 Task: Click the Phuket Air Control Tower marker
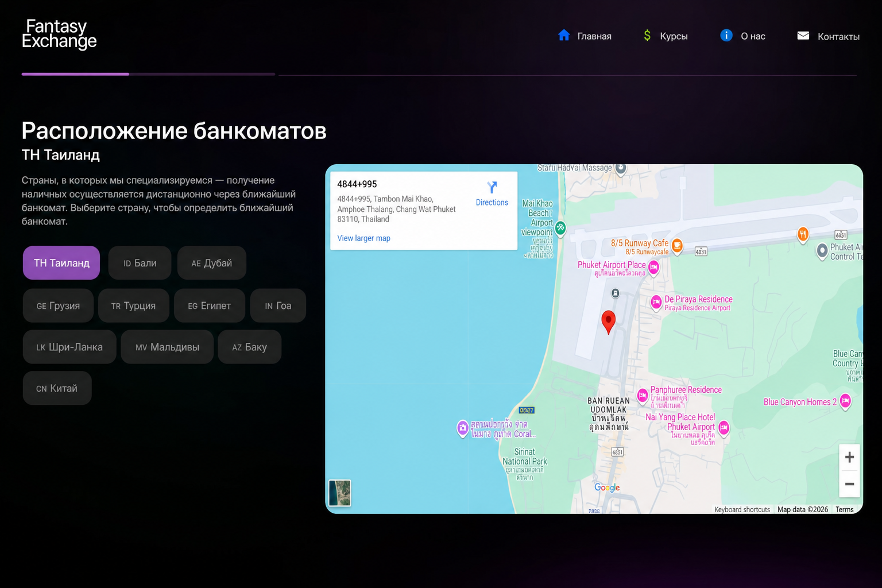point(822,251)
